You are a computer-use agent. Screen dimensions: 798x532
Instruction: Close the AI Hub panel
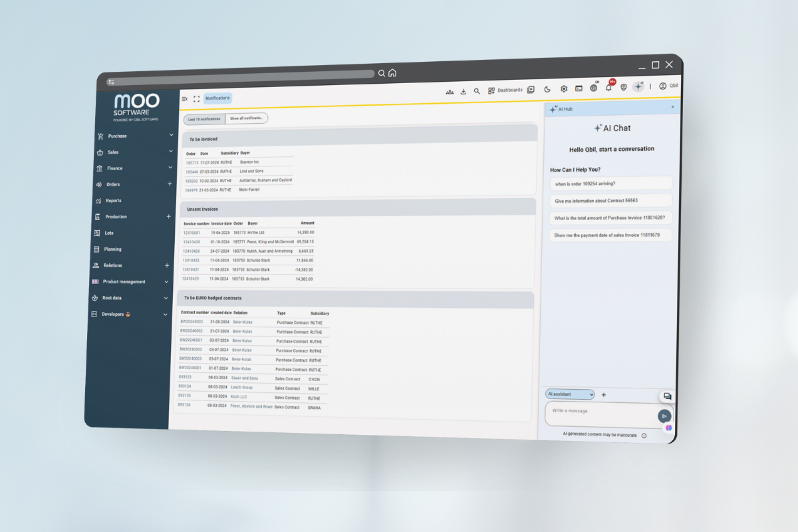coord(672,107)
